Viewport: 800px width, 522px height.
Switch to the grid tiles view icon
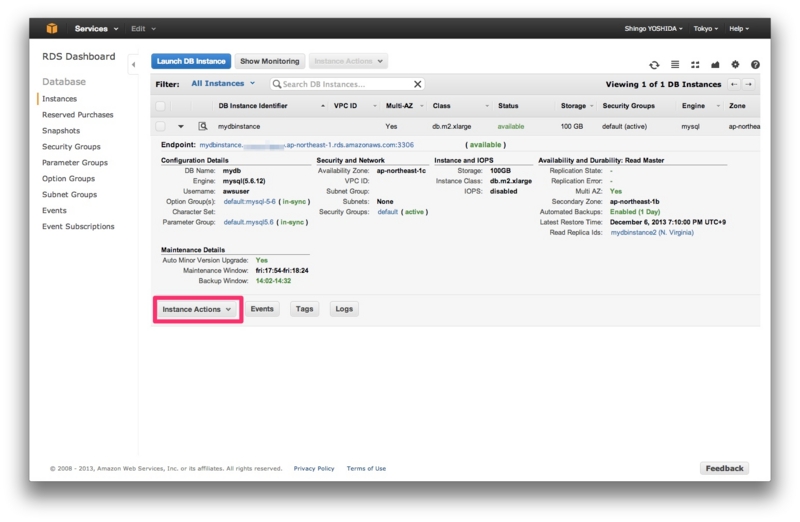click(695, 64)
